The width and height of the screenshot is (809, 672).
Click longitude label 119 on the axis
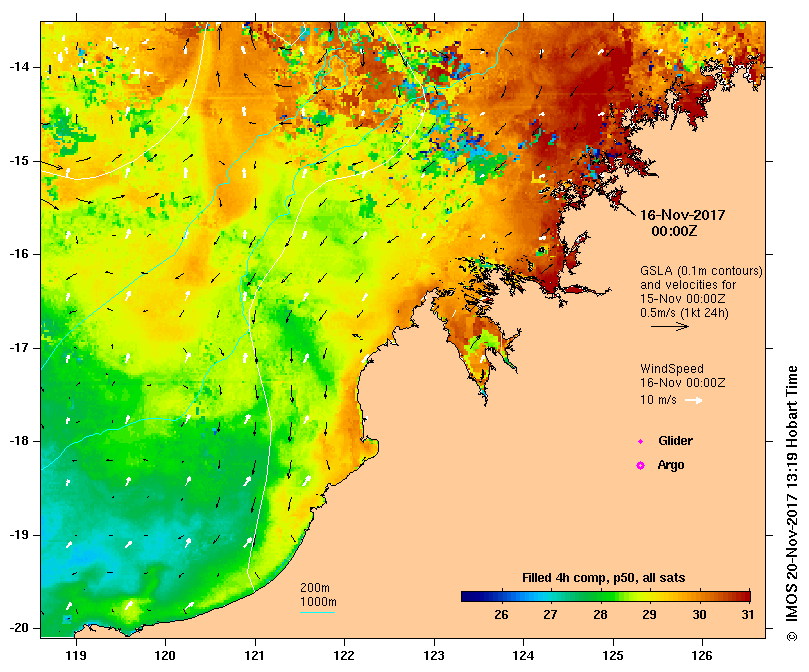click(76, 655)
